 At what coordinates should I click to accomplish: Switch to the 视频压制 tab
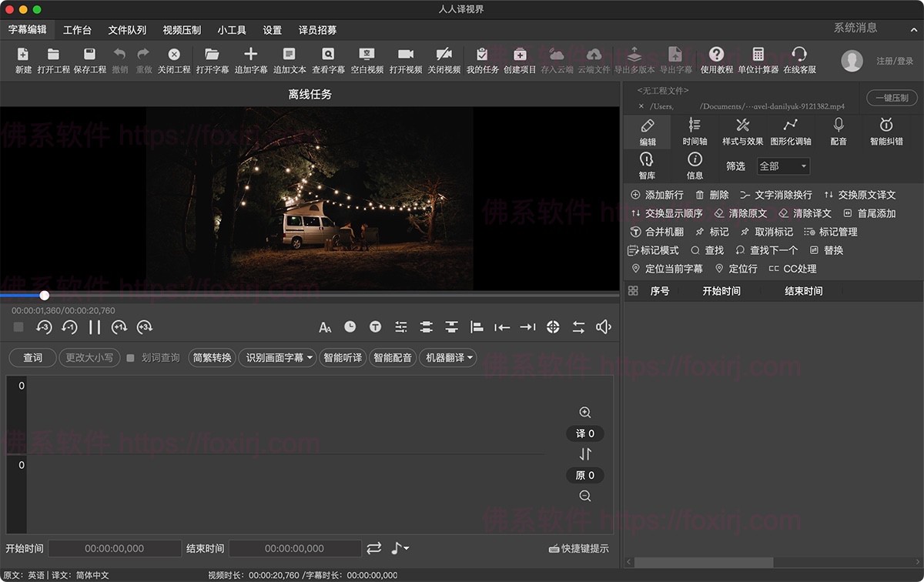[x=182, y=30]
